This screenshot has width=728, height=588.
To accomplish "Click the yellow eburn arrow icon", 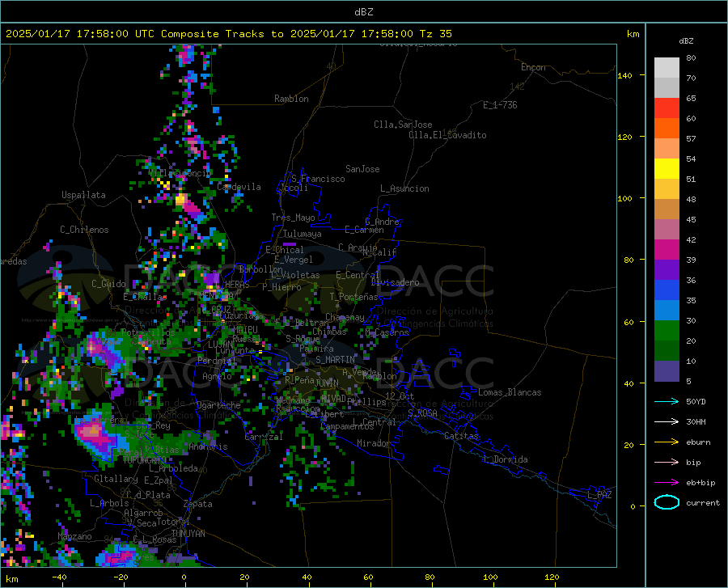I will [667, 442].
